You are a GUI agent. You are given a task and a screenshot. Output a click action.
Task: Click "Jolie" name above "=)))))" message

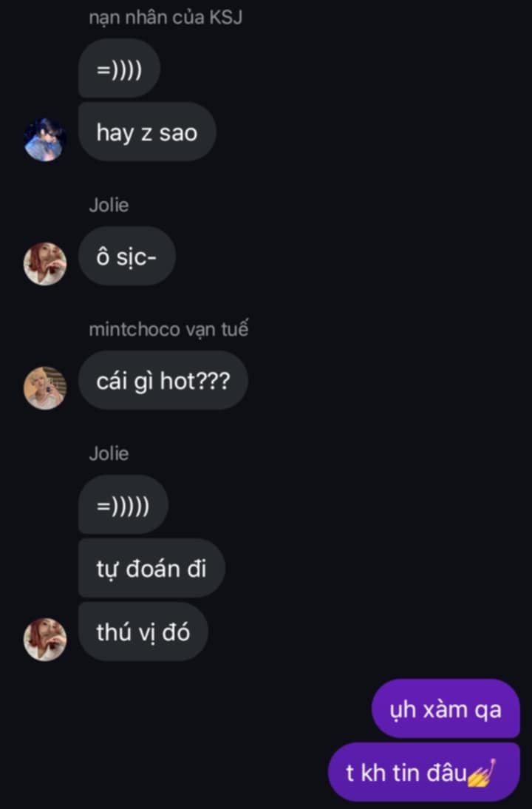point(109,453)
